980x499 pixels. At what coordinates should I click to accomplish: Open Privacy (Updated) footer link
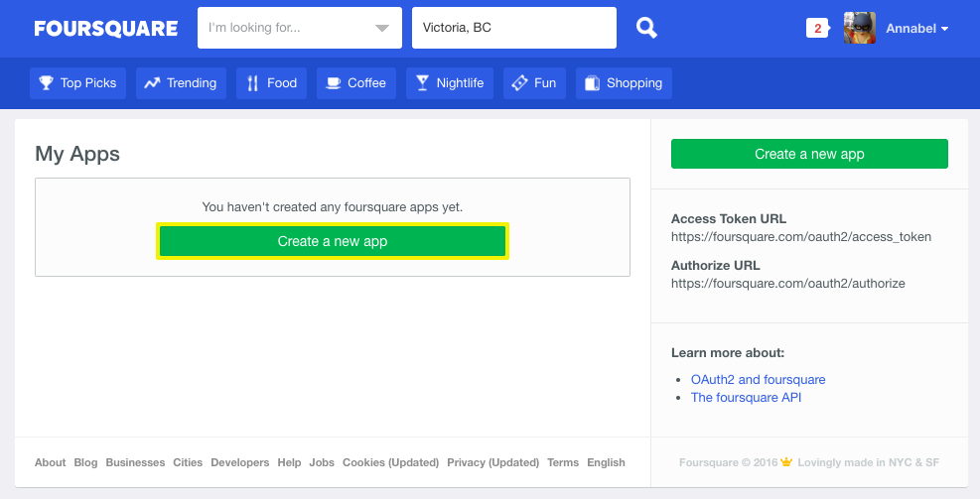click(493, 462)
